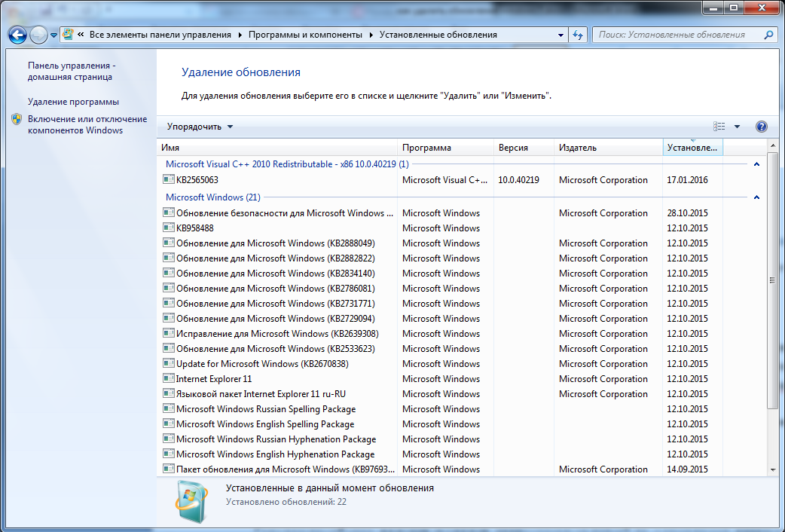Viewport: 785px width, 532px height.
Task: Open the Упорядочить dropdown menu
Action: [x=200, y=127]
